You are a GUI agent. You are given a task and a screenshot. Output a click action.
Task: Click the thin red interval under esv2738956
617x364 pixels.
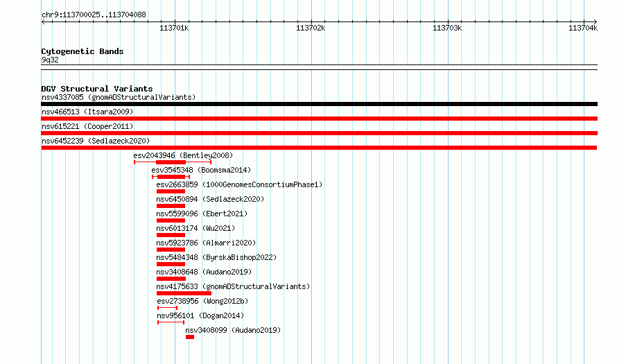(167, 308)
